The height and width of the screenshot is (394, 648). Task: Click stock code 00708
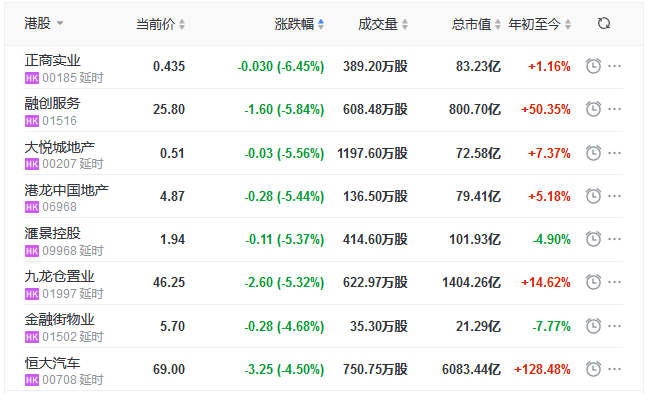pos(60,380)
